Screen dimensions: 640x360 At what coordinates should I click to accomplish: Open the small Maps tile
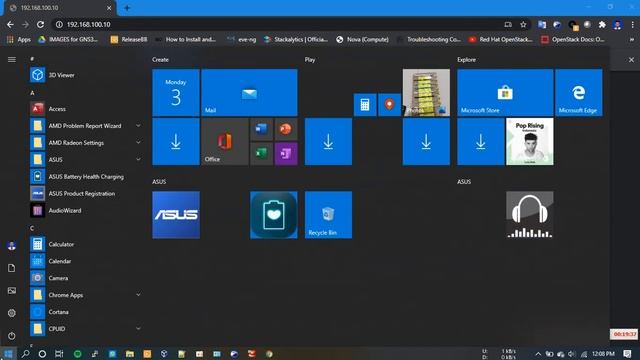(389, 105)
